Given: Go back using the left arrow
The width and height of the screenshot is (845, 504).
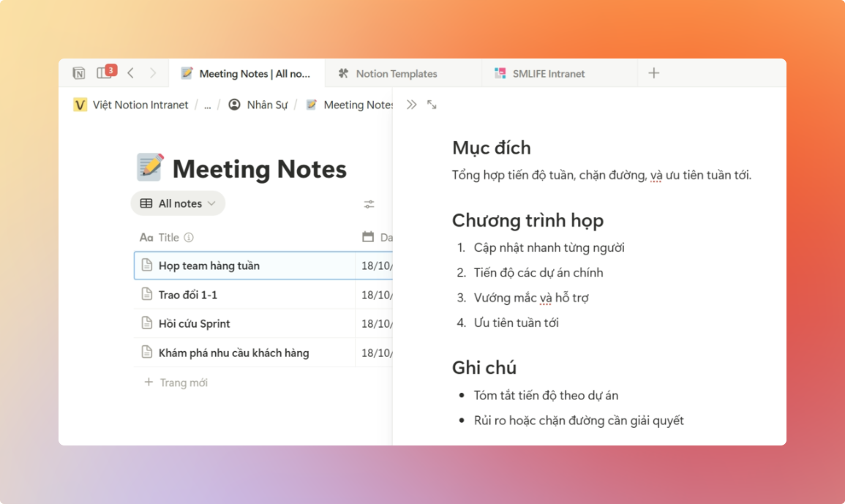Looking at the screenshot, I should click(x=130, y=73).
